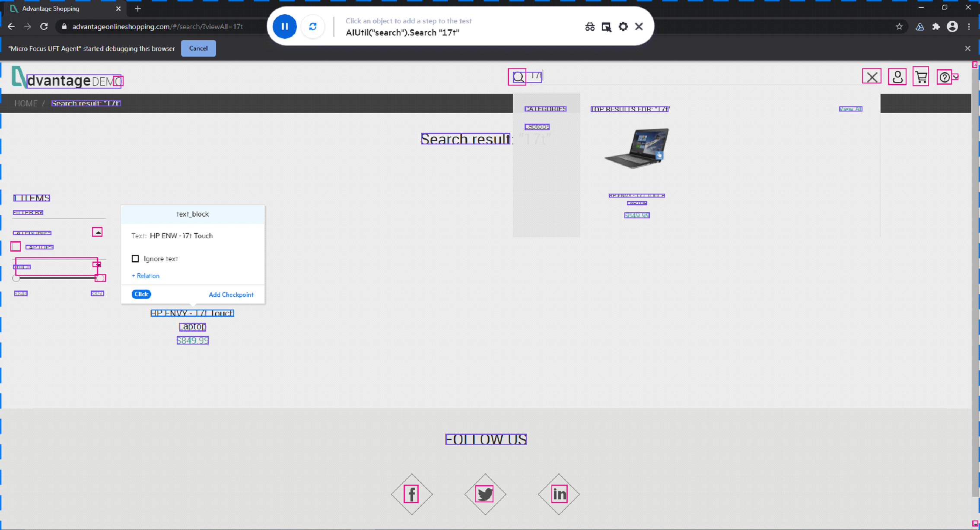Click the blue Click button in popup
The height and width of the screenshot is (530, 980).
point(141,294)
